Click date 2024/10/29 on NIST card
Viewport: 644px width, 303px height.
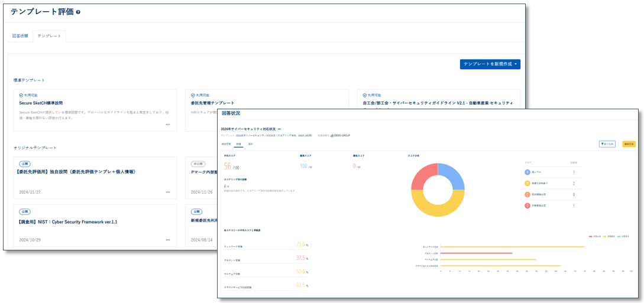(30, 240)
